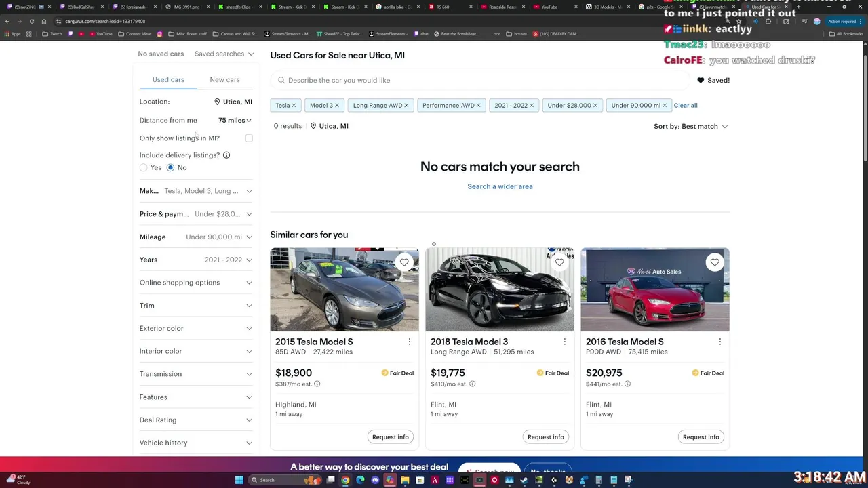Favorite the 2018 Tesla Model 3 listing
The height and width of the screenshot is (488, 868).
[x=559, y=262]
